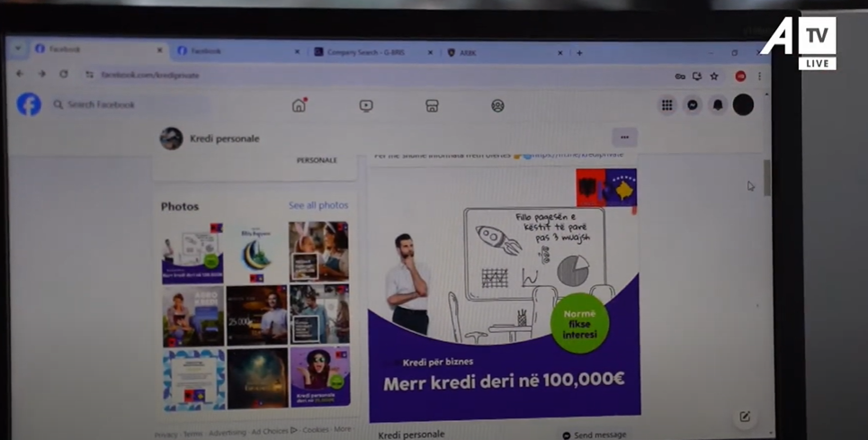Click the Send message button
Viewport: 868px width, 440px height.
pos(594,435)
